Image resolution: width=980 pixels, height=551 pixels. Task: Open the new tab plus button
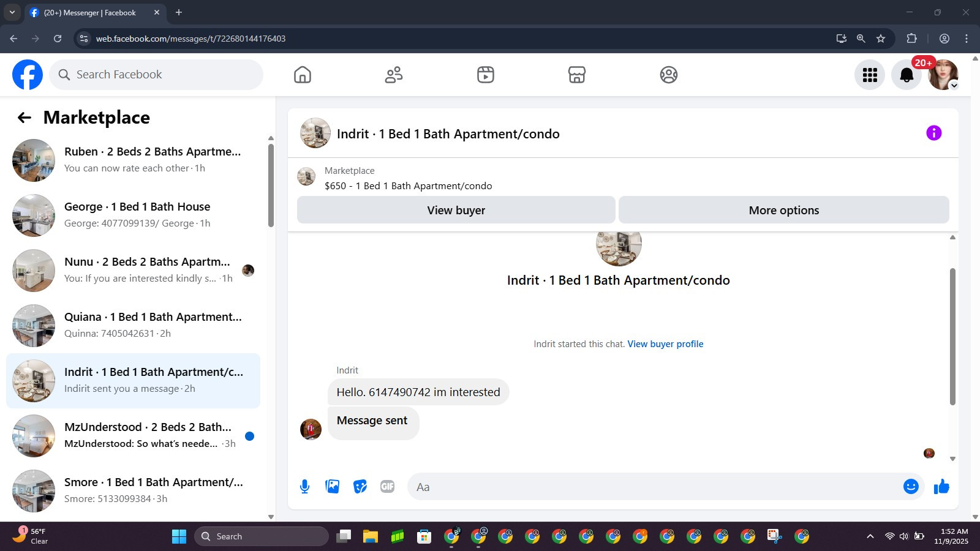pos(179,12)
